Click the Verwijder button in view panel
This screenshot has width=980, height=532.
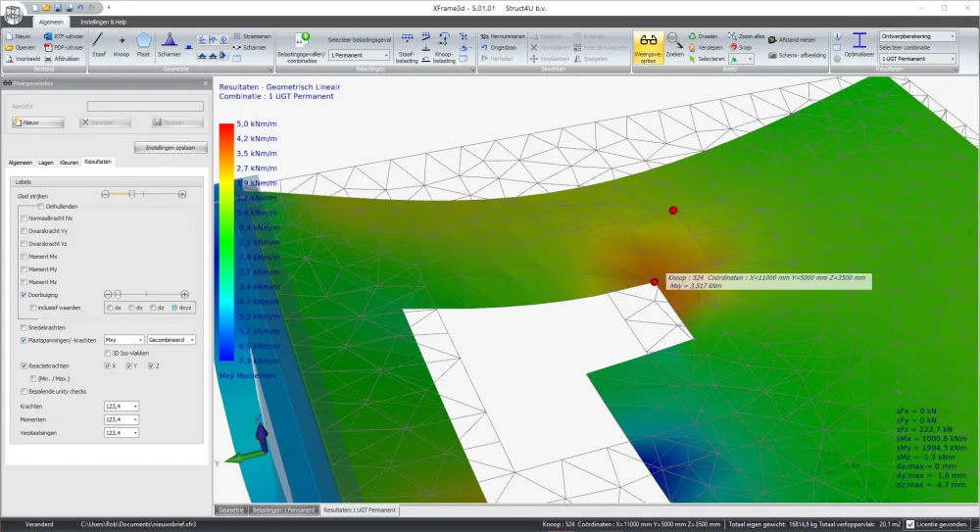pos(106,122)
